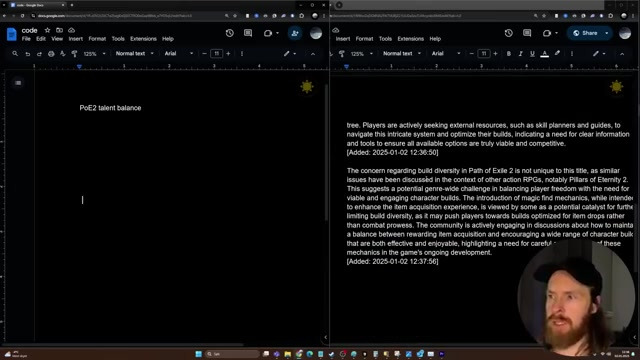
Task: Open Insert menu in right window
Action: (x=343, y=39)
